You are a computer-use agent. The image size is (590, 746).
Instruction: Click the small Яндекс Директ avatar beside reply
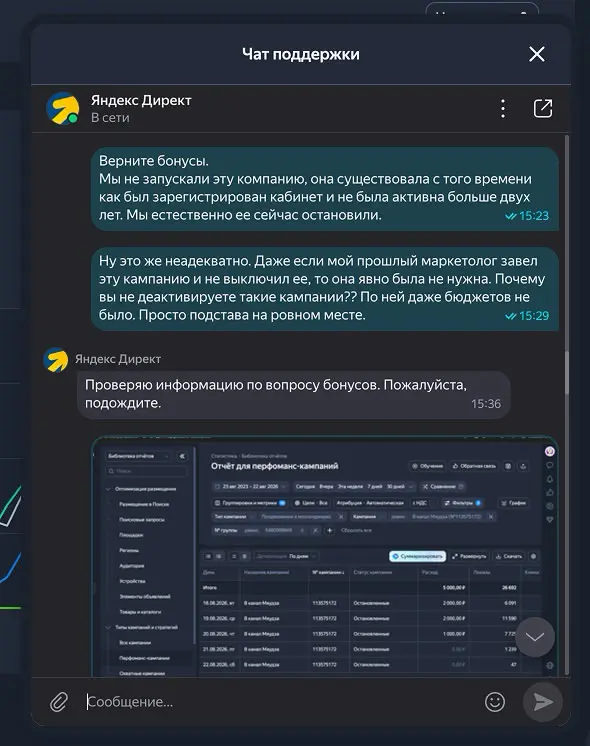[x=56, y=360]
